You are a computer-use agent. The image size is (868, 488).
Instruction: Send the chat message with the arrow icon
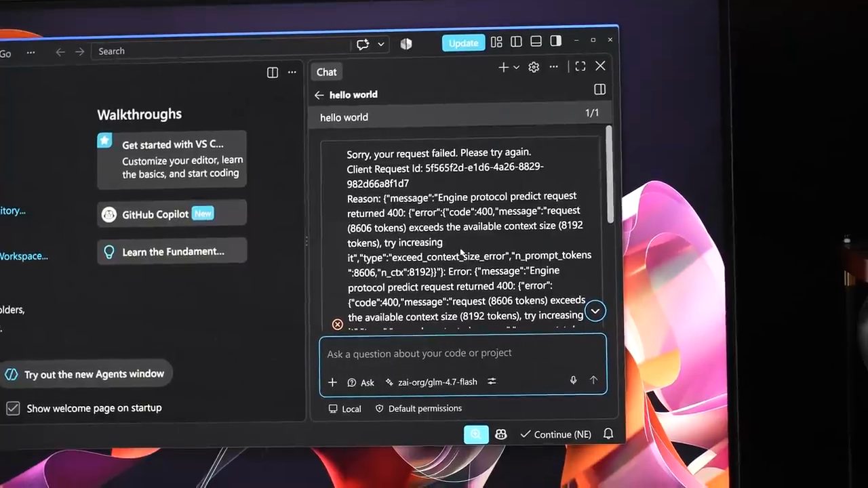click(593, 380)
